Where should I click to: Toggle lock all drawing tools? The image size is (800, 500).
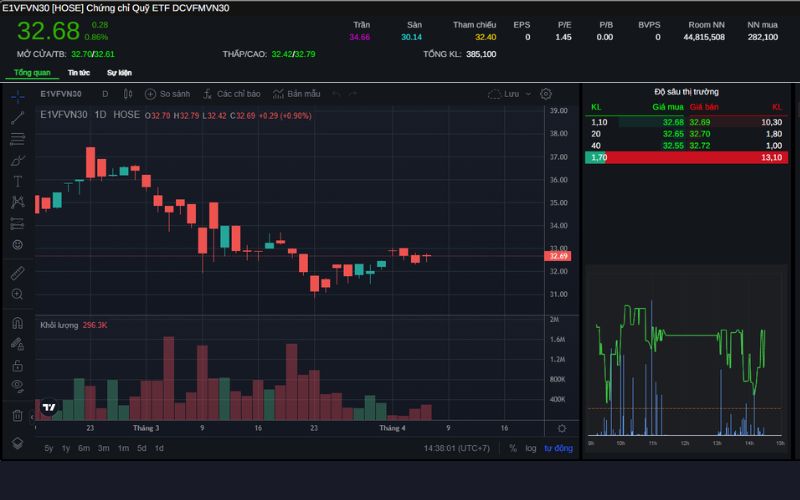[x=17, y=365]
